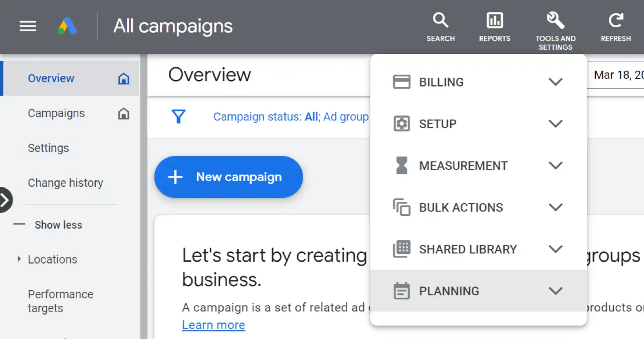Image resolution: width=644 pixels, height=339 pixels.
Task: Expand the Billing section chevron
Action: click(556, 82)
